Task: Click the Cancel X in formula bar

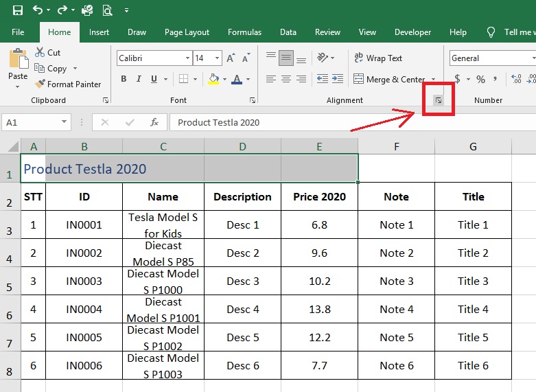Action: 105,122
